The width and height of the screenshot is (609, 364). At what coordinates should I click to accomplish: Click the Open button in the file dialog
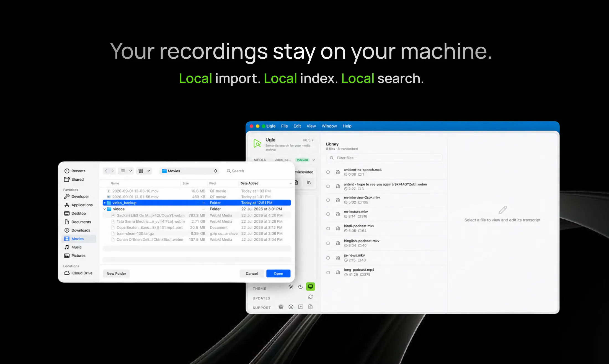pos(278,274)
